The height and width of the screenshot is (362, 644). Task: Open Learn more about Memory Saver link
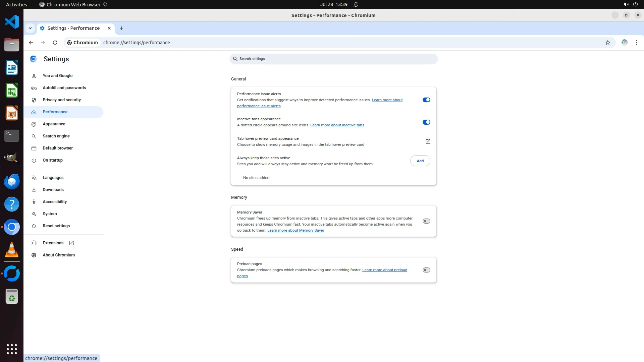296,231
